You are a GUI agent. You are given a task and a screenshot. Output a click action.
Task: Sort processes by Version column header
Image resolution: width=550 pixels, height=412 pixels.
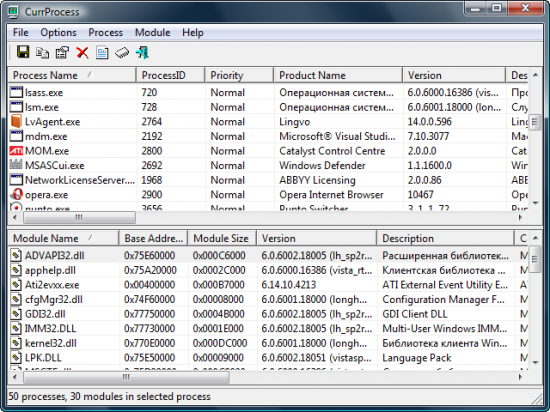coord(454,75)
